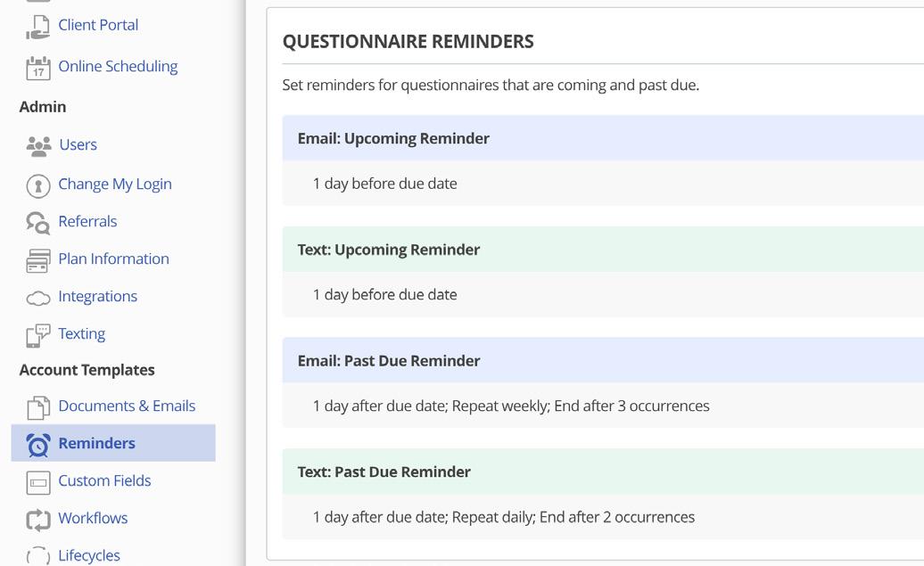Click the Integrations cloud icon
The image size is (924, 566).
(37, 298)
